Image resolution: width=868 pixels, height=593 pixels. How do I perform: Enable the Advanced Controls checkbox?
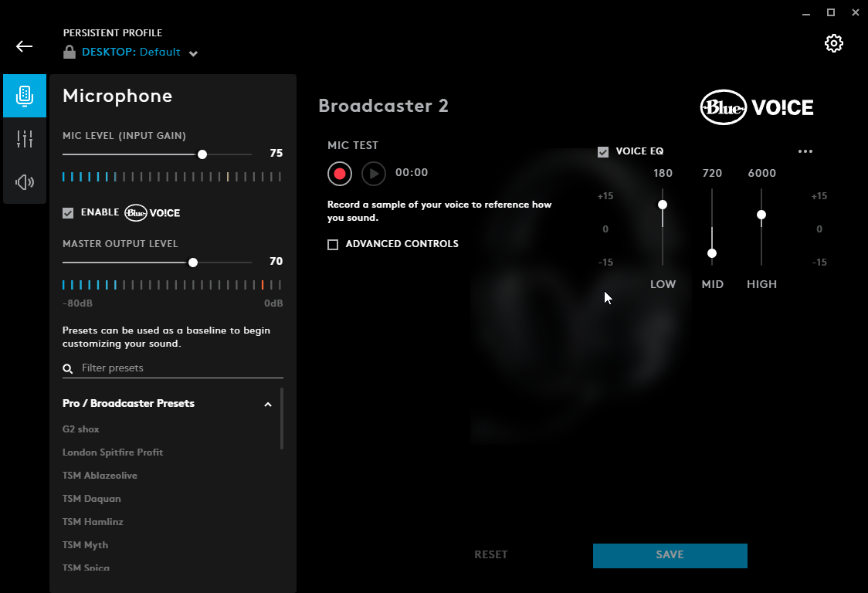point(333,245)
